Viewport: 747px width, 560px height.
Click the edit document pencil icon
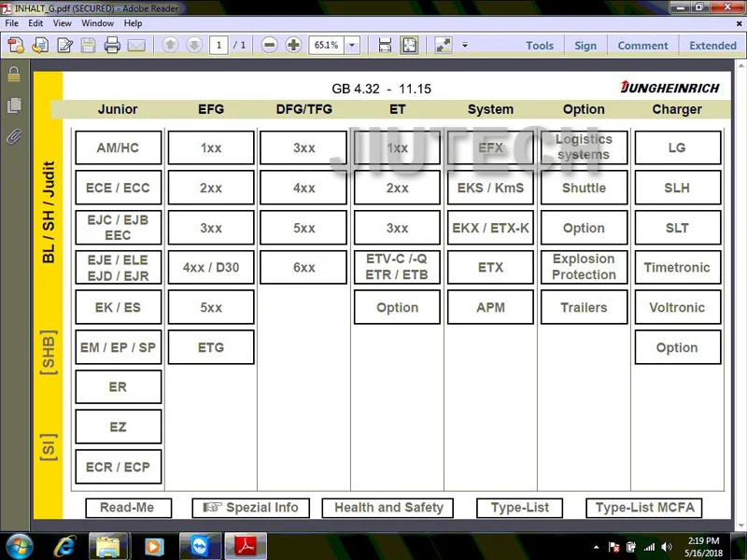(x=64, y=45)
